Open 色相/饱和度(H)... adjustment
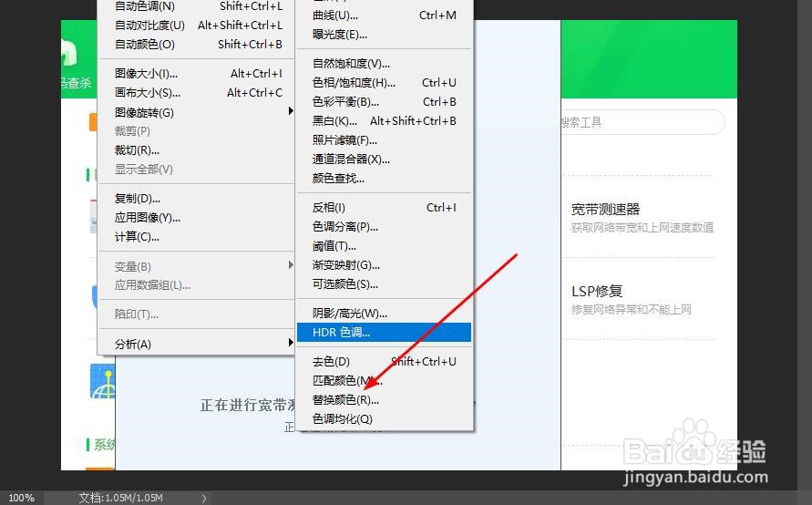This screenshot has height=505, width=812. [x=385, y=83]
